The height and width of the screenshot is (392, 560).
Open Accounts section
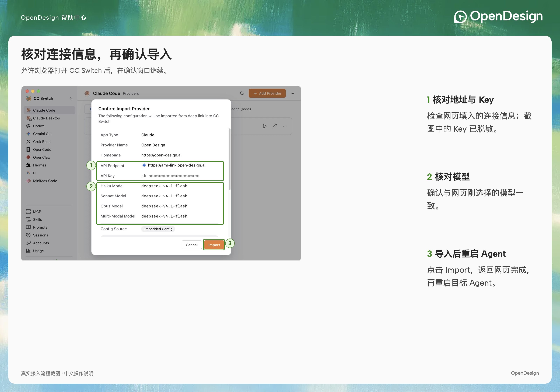(49, 243)
